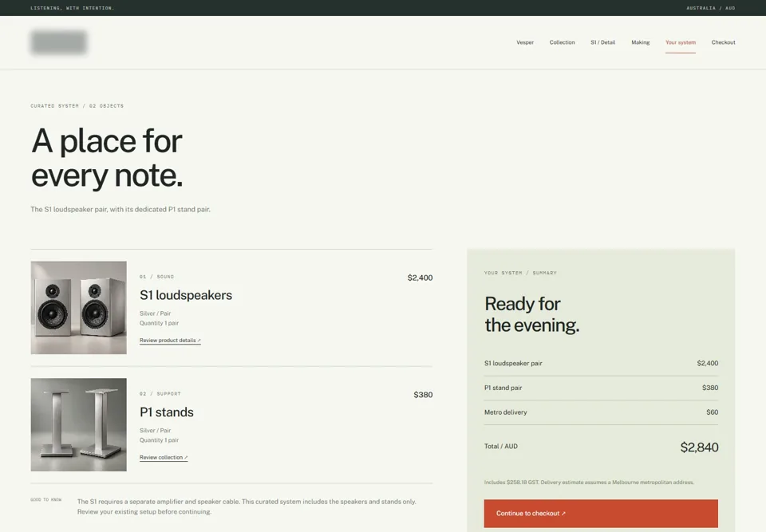Open the Making nav link

(641, 42)
